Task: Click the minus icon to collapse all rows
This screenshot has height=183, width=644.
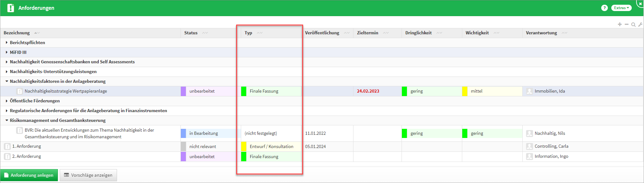Action: pyautogui.click(x=626, y=24)
